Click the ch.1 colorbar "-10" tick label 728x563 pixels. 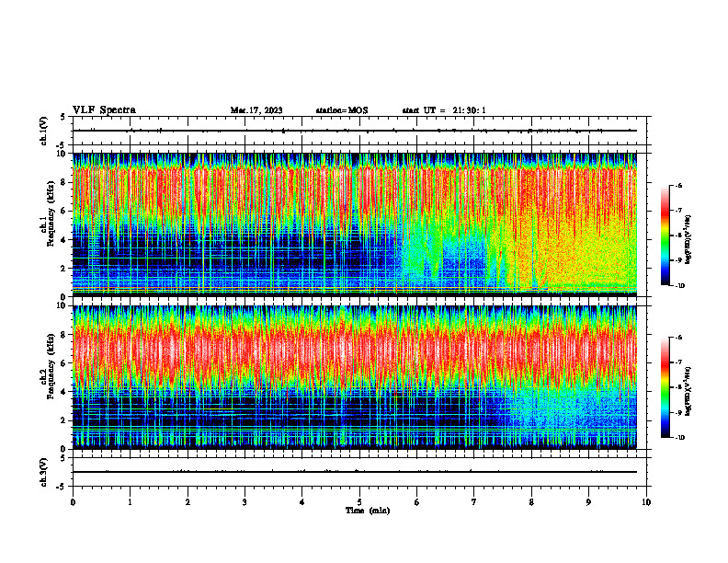pos(679,285)
